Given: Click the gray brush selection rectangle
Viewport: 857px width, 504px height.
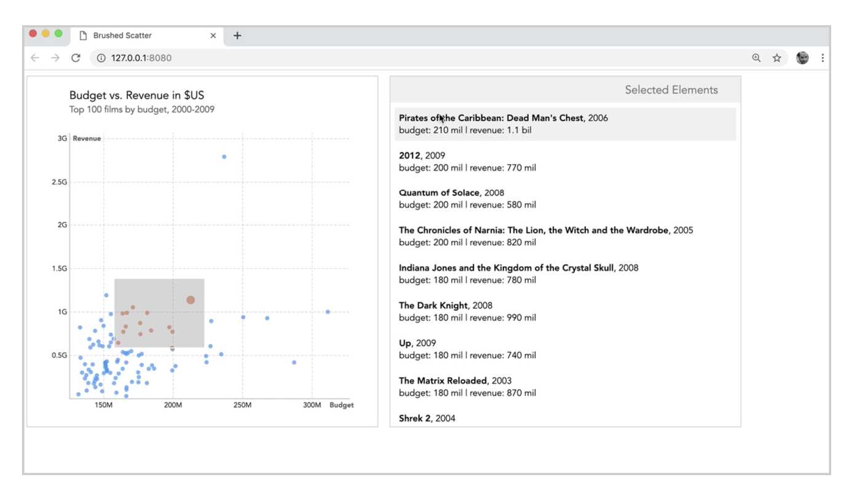Looking at the screenshot, I should coord(159,313).
